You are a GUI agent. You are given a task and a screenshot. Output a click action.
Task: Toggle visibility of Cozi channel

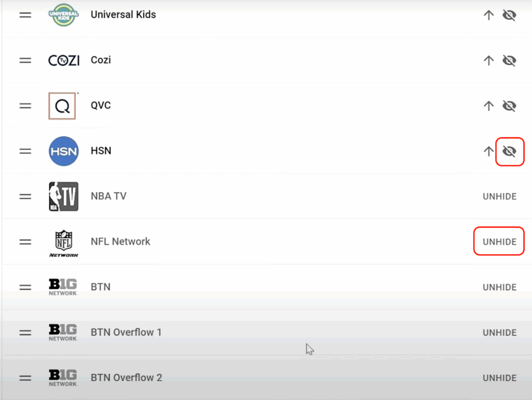[509, 61]
